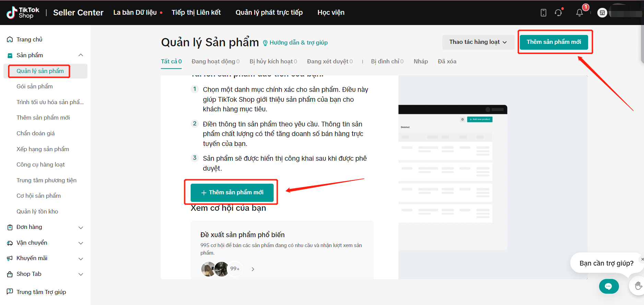
Task: Open 'Thao tác hàng loạt' dropdown
Action: [478, 42]
